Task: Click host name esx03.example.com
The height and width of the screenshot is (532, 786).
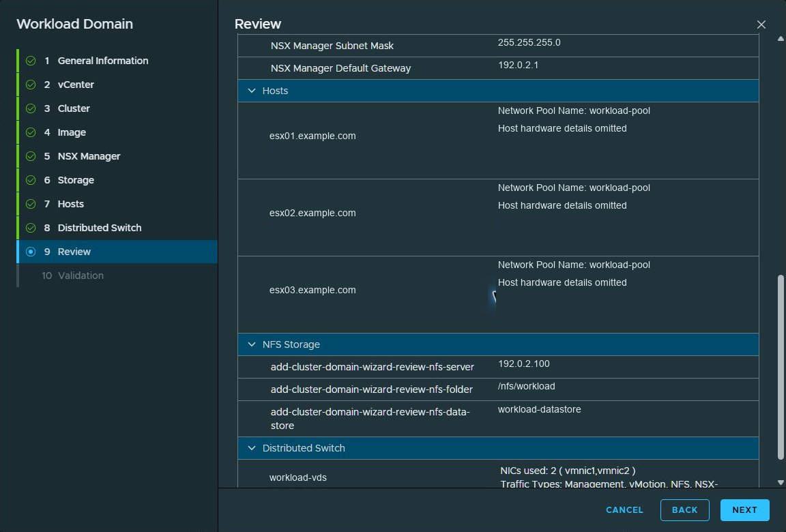Action: [312, 290]
